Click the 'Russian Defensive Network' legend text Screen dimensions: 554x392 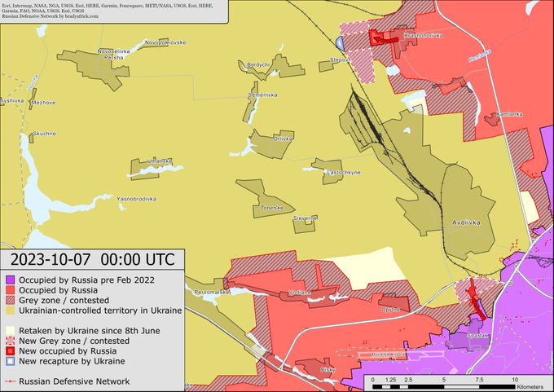(74, 381)
